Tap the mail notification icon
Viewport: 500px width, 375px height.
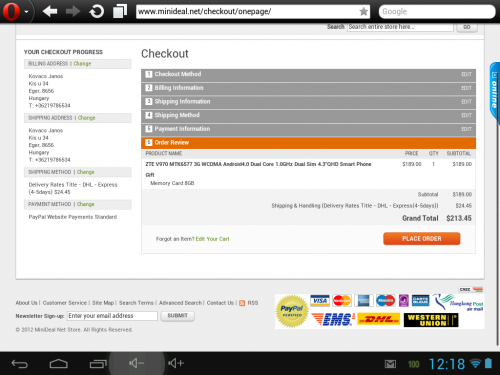[390, 364]
